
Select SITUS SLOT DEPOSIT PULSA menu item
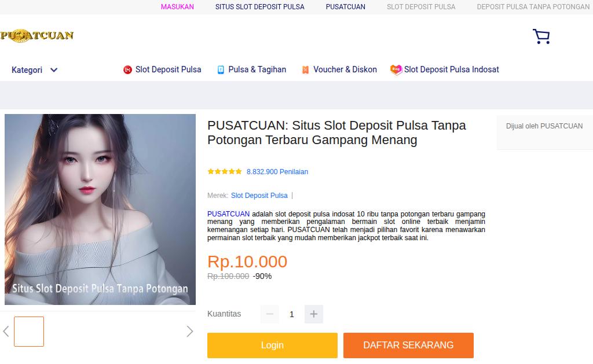[259, 7]
